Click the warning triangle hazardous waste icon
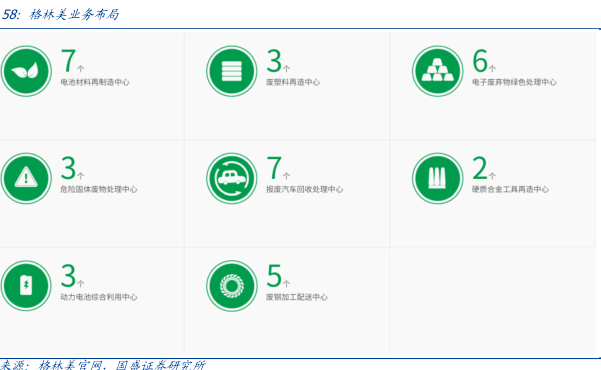This screenshot has height=370, width=601. 26,179
